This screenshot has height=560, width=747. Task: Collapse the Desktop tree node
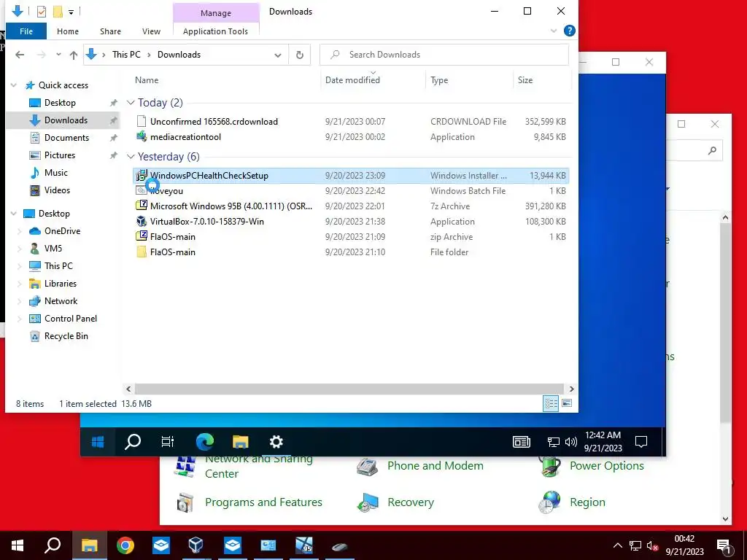[x=13, y=214]
